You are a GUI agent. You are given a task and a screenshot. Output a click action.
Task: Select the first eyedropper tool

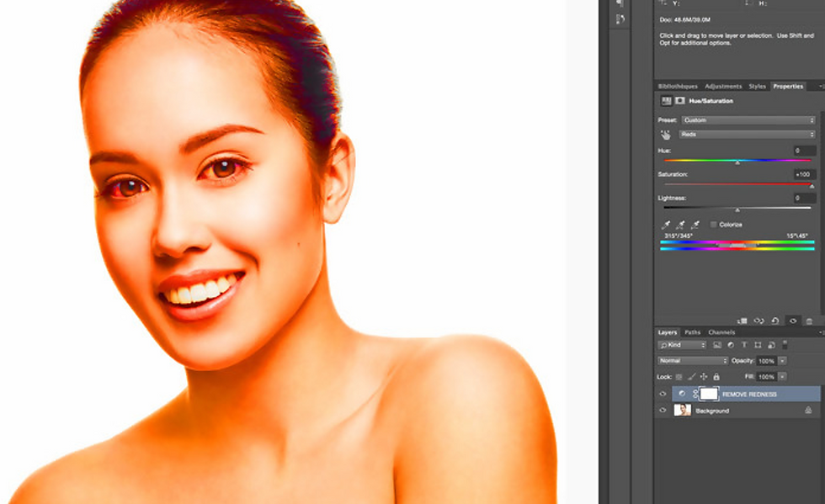click(666, 225)
